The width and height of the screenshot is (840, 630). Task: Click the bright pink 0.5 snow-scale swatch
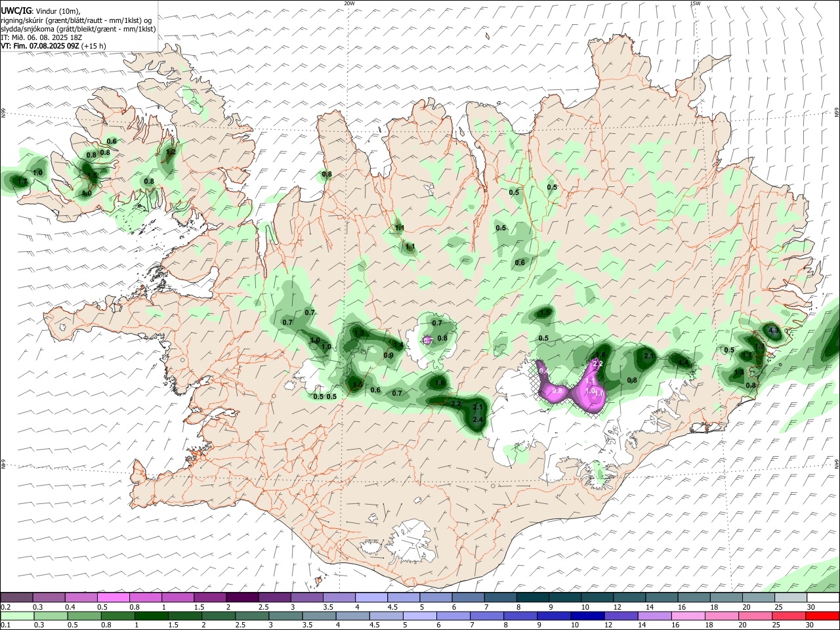113,597
